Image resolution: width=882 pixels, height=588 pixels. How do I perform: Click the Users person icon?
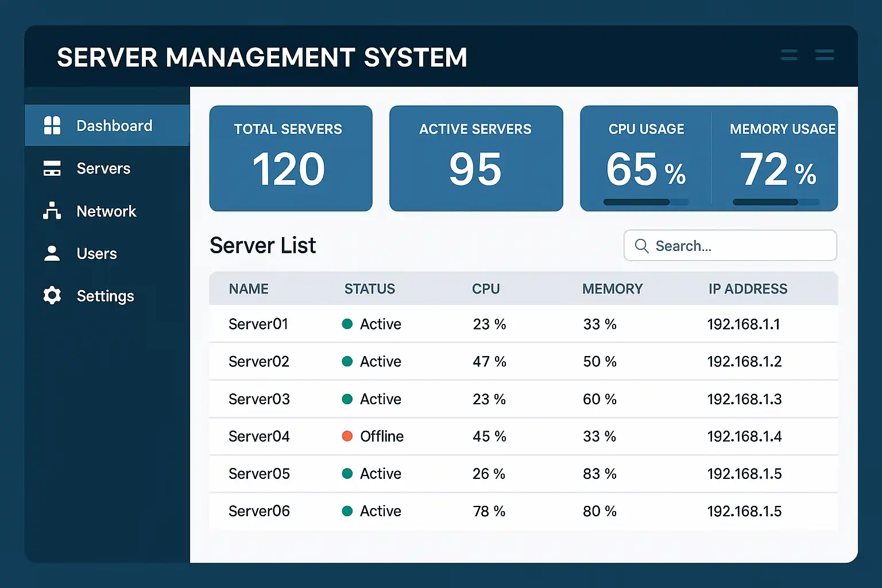pos(52,253)
